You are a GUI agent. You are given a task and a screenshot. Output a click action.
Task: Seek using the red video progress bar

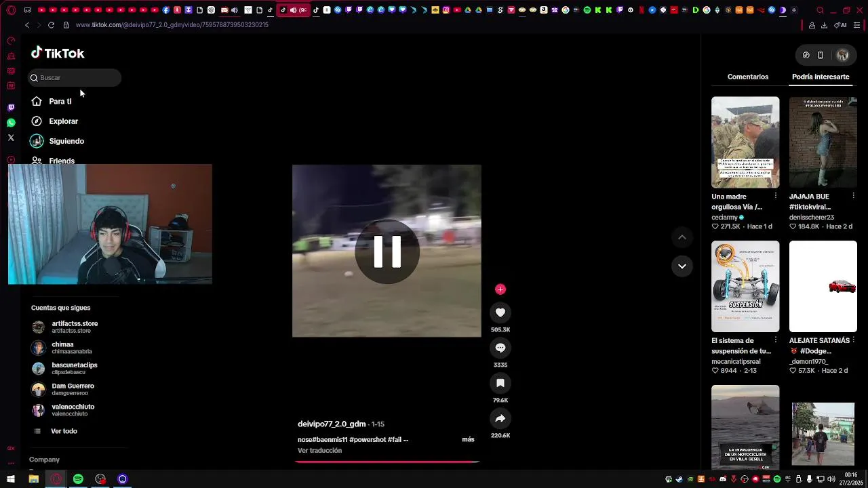pyautogui.click(x=387, y=462)
